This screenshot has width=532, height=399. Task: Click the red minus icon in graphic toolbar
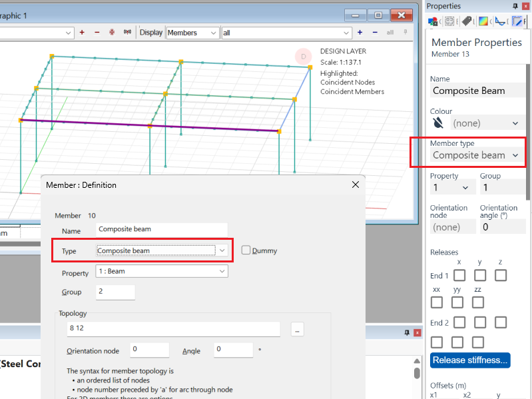coord(97,33)
